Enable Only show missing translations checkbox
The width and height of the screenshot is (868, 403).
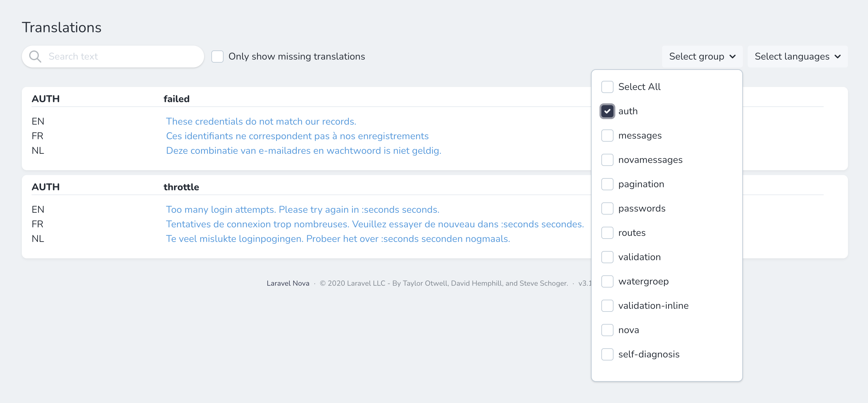[217, 56]
